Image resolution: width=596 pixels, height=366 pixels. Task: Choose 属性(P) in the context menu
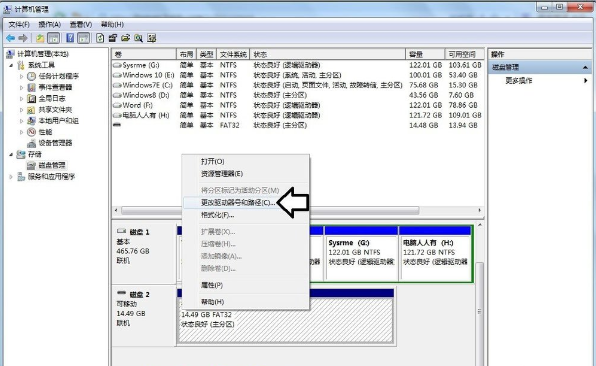click(x=246, y=285)
